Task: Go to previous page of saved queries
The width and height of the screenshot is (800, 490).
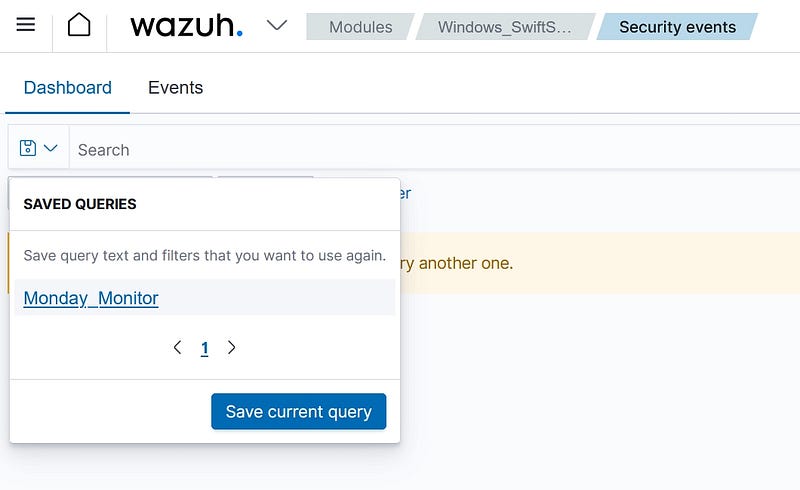Action: point(178,348)
